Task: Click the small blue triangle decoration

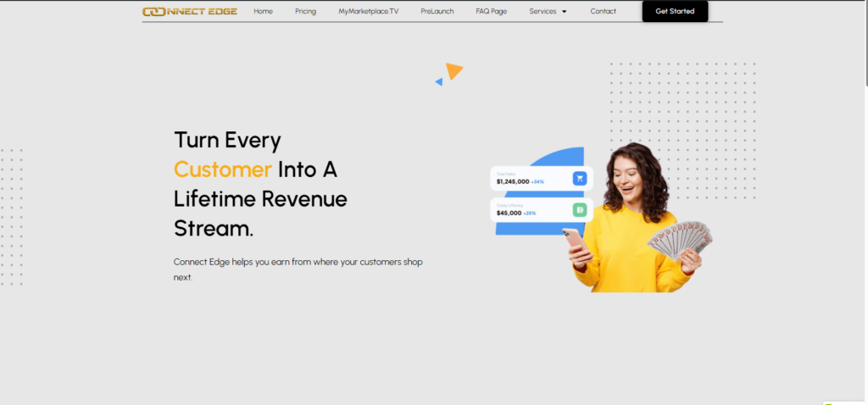Action: pyautogui.click(x=439, y=82)
